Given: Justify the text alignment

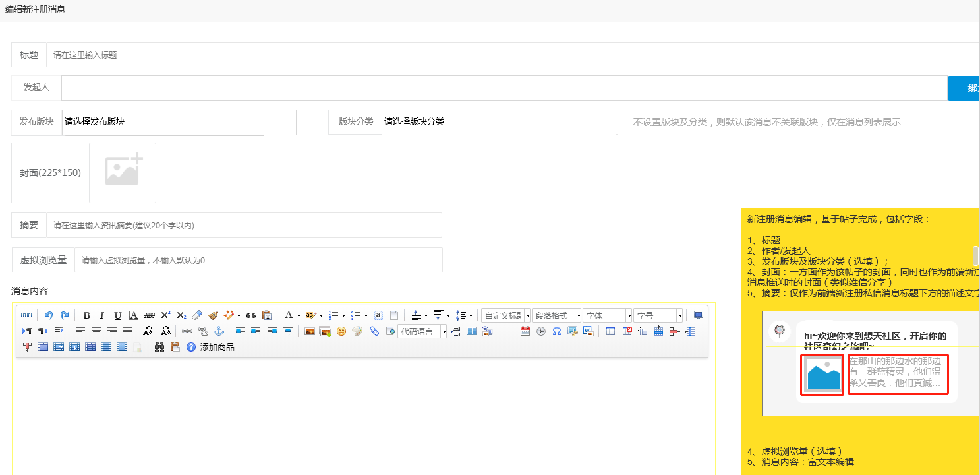Looking at the screenshot, I should [x=128, y=331].
